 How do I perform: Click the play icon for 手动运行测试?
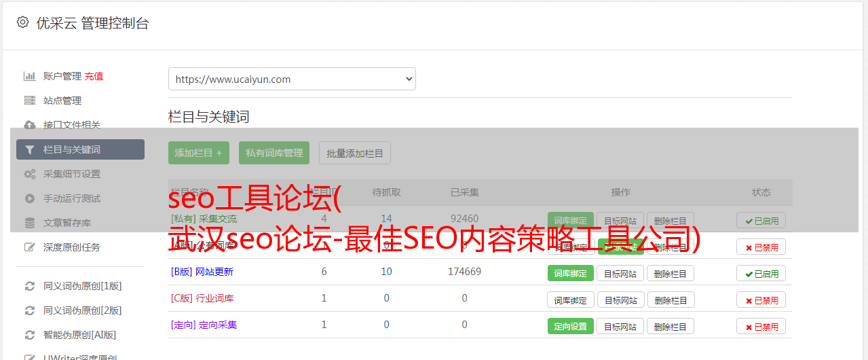[29, 198]
